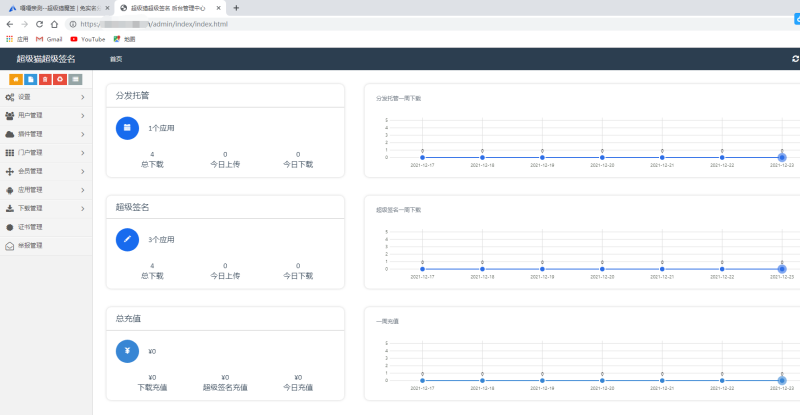Select the 后台管理中心 browser tab
800x415 pixels.
[168, 8]
